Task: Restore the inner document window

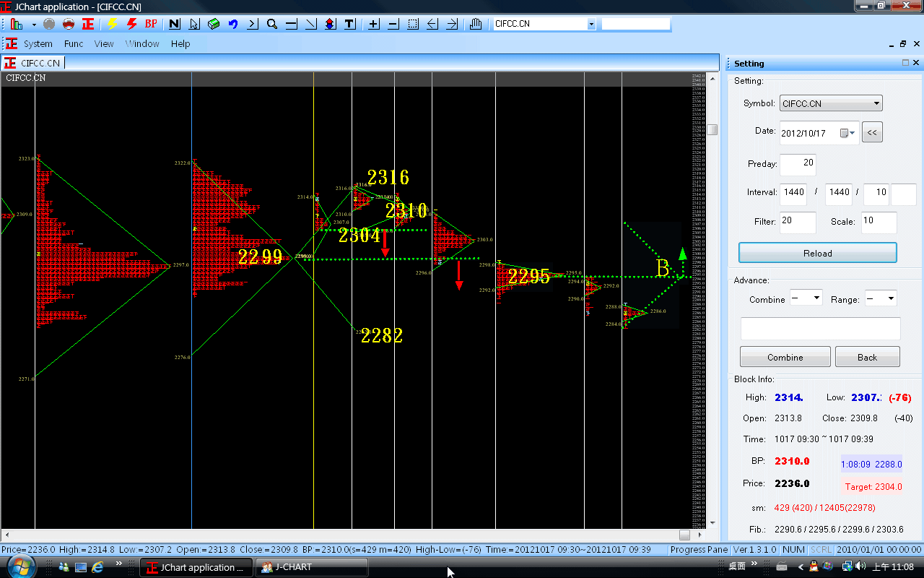Action: (x=903, y=43)
